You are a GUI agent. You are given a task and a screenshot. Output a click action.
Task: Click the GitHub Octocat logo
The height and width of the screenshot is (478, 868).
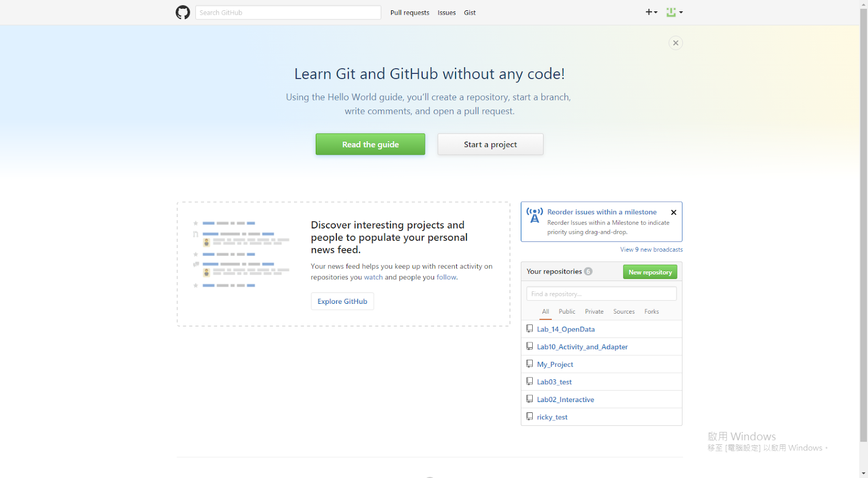(183, 12)
